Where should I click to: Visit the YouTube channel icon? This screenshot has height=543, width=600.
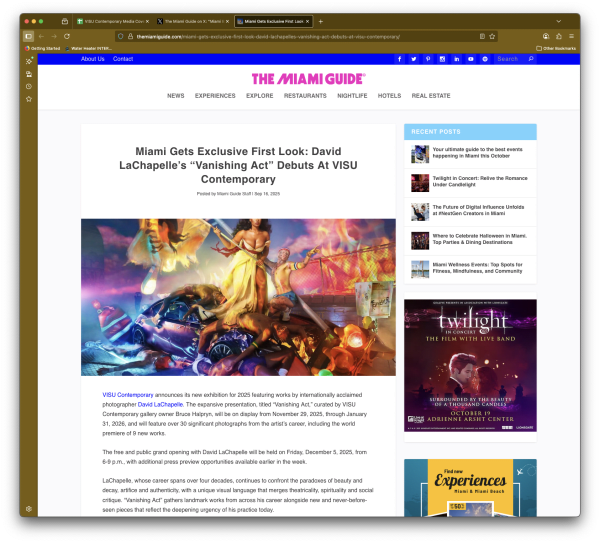(471, 59)
